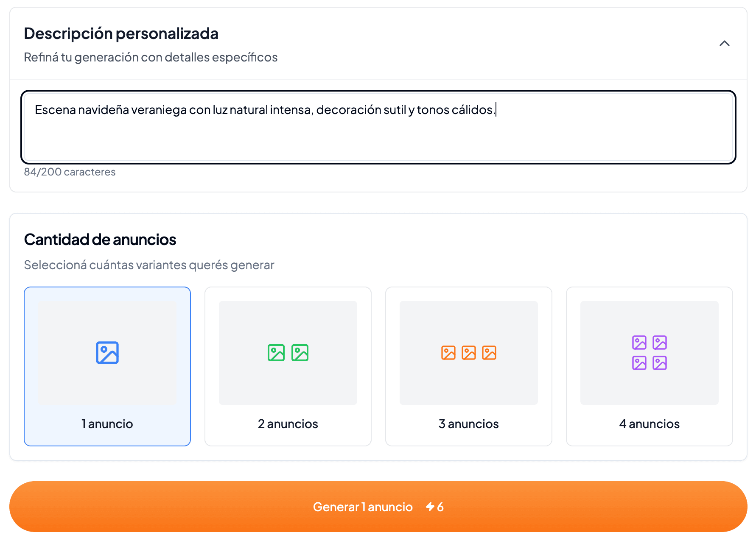Select the '1 anuncio' option
The height and width of the screenshot is (546, 756).
click(x=107, y=366)
